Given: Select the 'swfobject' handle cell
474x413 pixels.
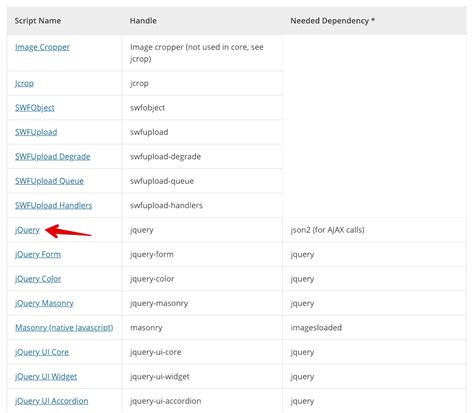Looking at the screenshot, I should [x=202, y=108].
